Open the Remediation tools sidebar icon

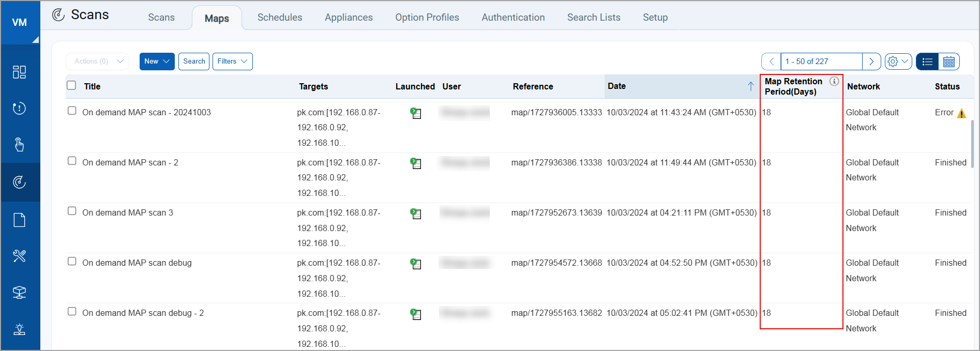click(20, 256)
